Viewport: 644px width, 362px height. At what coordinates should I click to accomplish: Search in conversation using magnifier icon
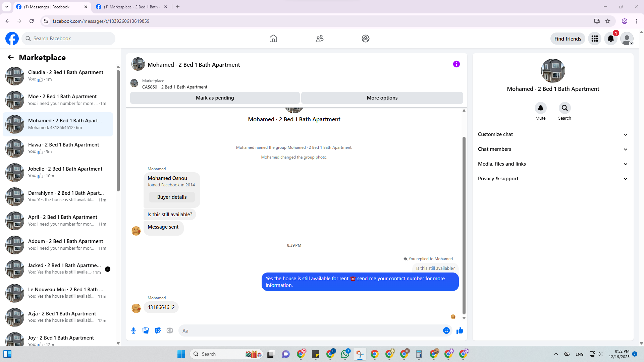(565, 108)
